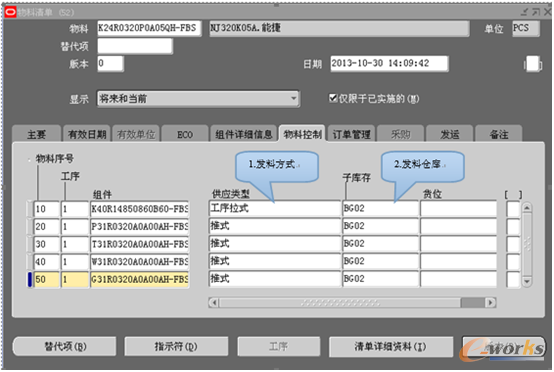Switch to the 主要 tab
554x372 pixels.
(36, 134)
